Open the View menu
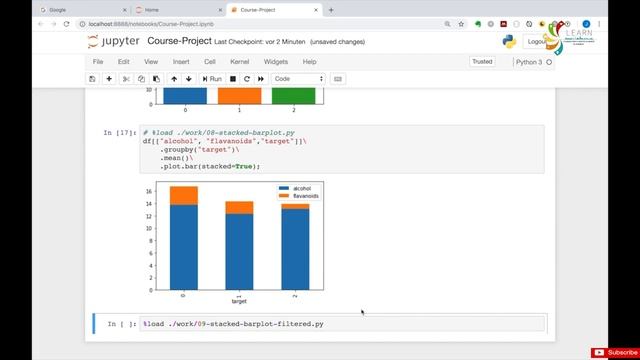Image resolution: width=640 pixels, height=360 pixels. (151, 62)
